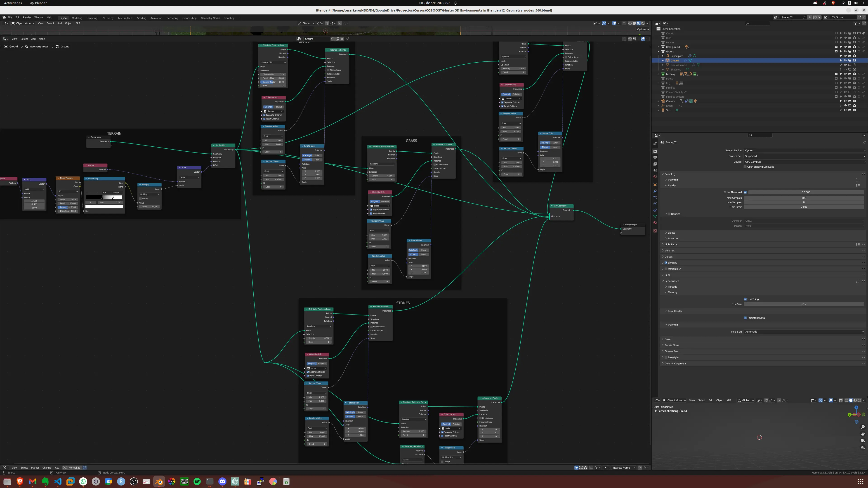This screenshot has height=488, width=868.
Task: Click the Normalize button in graph editor
Action: [x=72, y=468]
